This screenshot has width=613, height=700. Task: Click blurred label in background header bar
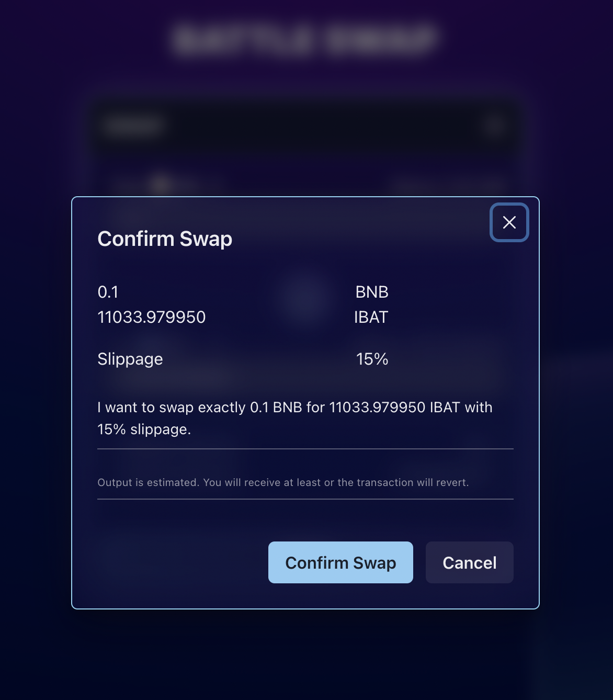[133, 126]
